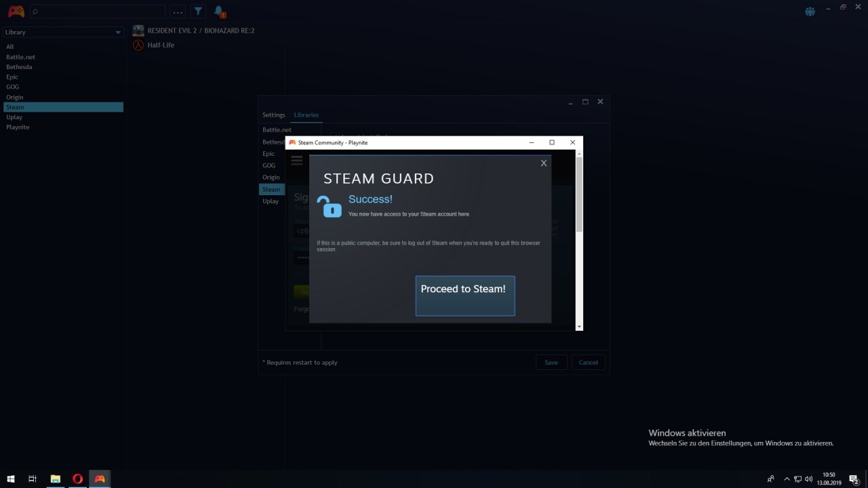868x488 pixels.
Task: Close the Steam Community - Playnite window
Action: click(x=572, y=142)
